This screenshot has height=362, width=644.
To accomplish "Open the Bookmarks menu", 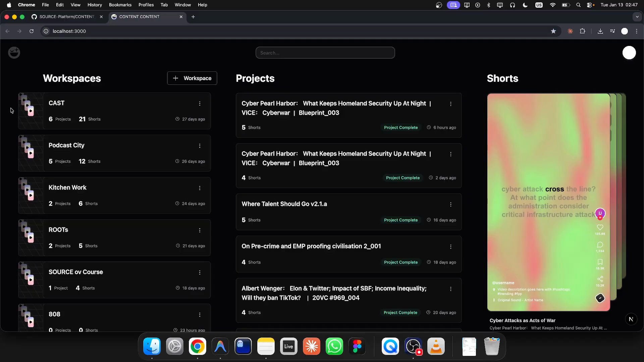I will [120, 5].
